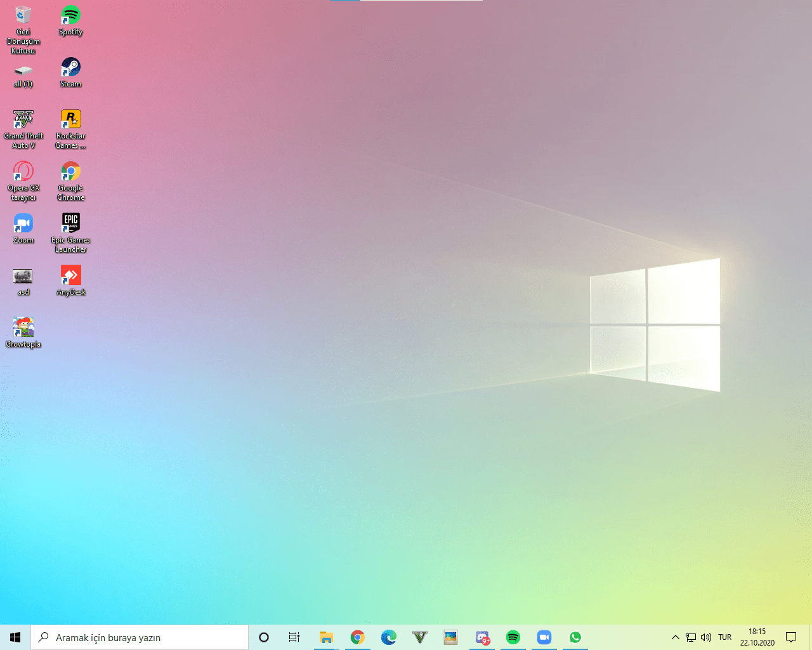Open the Geri Dönüşüm Kutusu recycle bin icon
This screenshot has width=812, height=650.
tap(23, 29)
